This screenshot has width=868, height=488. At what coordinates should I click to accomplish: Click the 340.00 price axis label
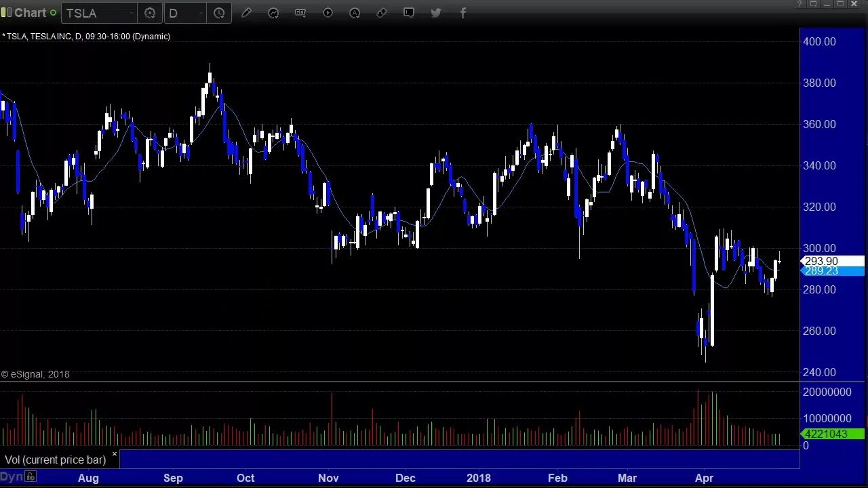[819, 165]
